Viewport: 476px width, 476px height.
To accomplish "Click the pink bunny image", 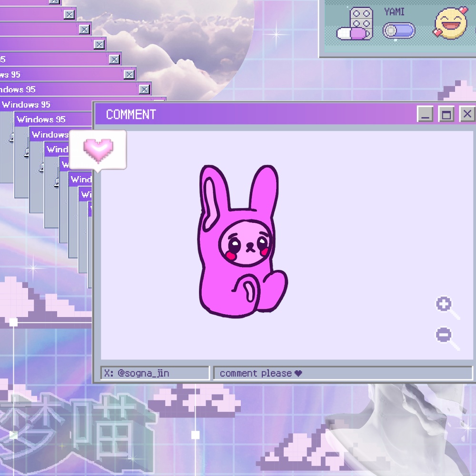I will coord(242,241).
